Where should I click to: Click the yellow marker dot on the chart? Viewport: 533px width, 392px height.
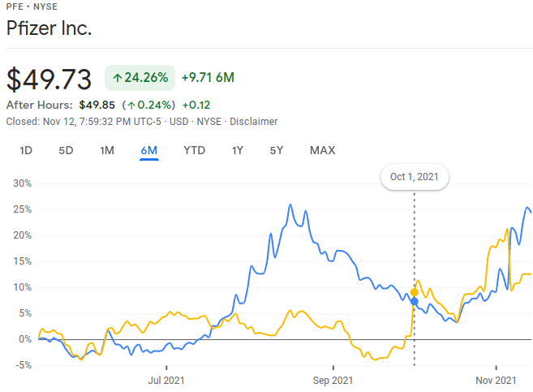tap(415, 292)
